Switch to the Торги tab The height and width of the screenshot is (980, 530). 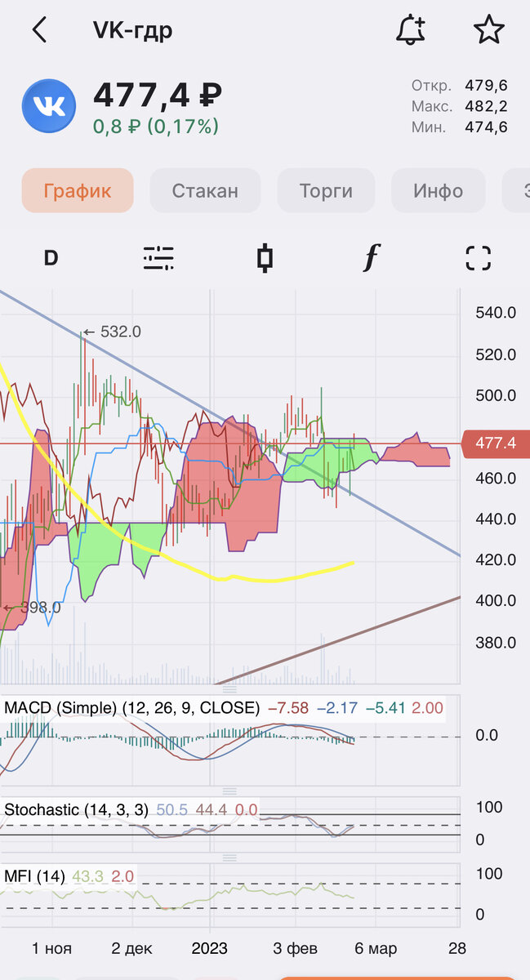point(326,191)
